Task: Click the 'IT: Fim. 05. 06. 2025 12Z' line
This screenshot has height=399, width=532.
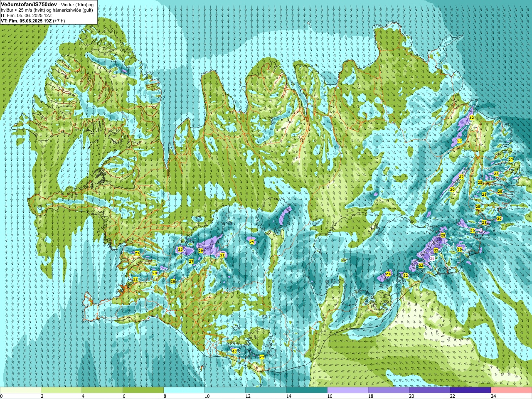Action: coord(26,15)
